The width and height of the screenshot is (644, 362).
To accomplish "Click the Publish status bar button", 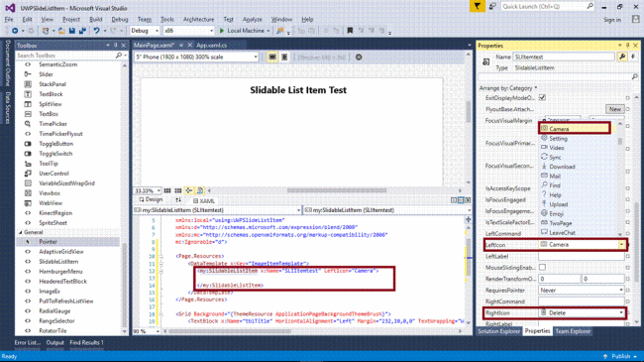I will [x=620, y=356].
